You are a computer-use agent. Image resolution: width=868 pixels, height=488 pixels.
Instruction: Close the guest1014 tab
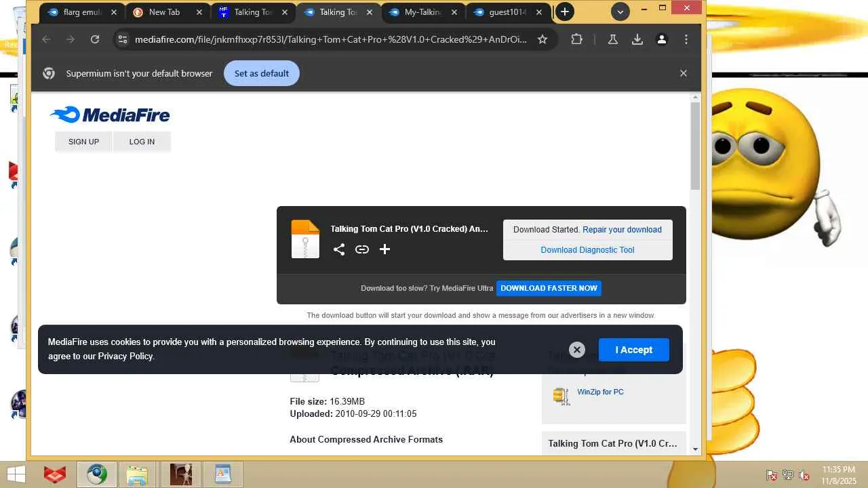539,12
